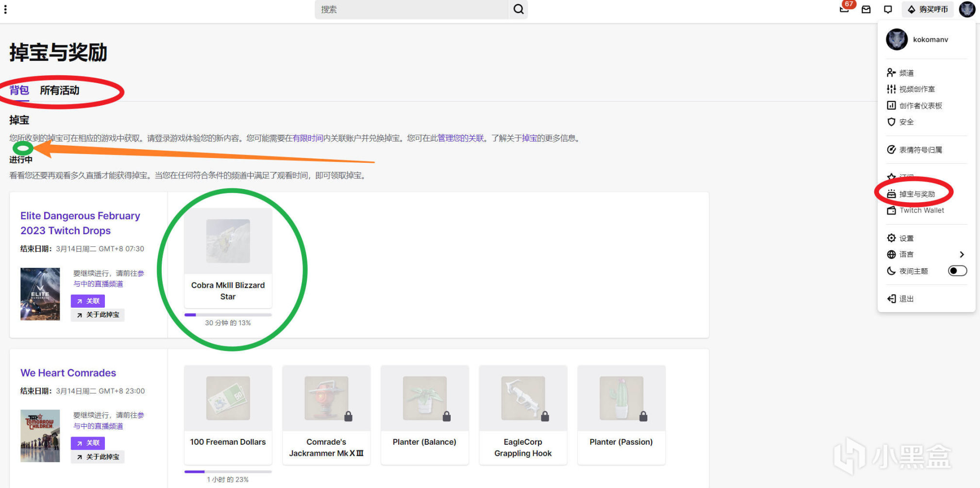Follow the 有限时间 link in description
This screenshot has width=980, height=488.
pyautogui.click(x=308, y=138)
